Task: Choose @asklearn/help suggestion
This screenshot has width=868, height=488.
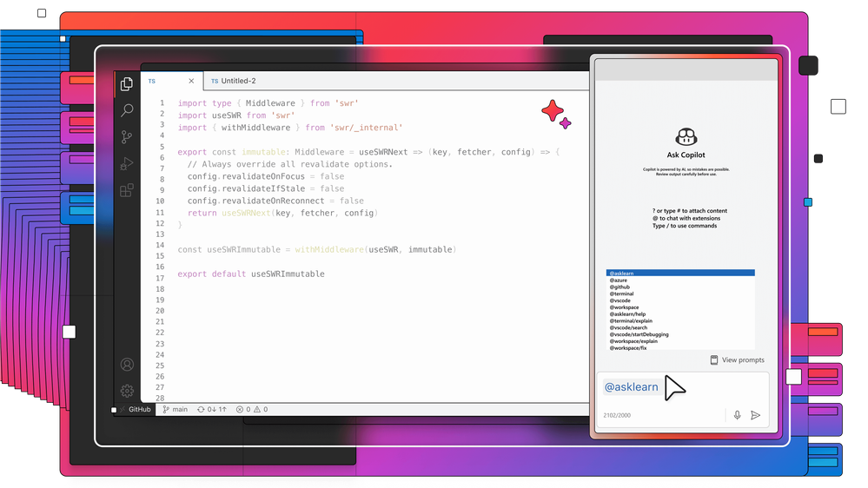Action: point(680,314)
